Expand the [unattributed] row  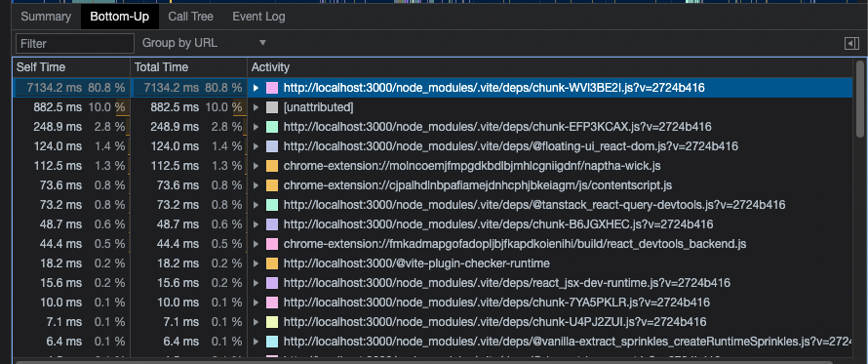tap(256, 107)
